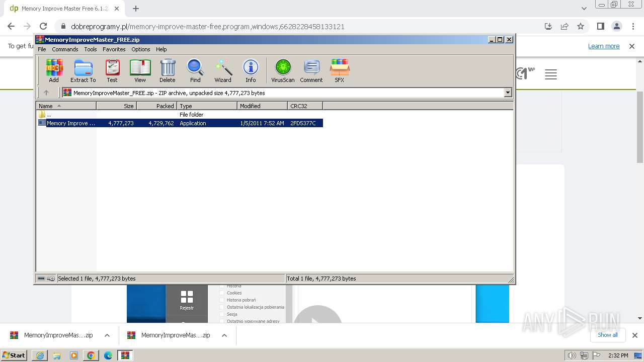Sort by the Packed column header
The image size is (644, 362).
point(156,106)
